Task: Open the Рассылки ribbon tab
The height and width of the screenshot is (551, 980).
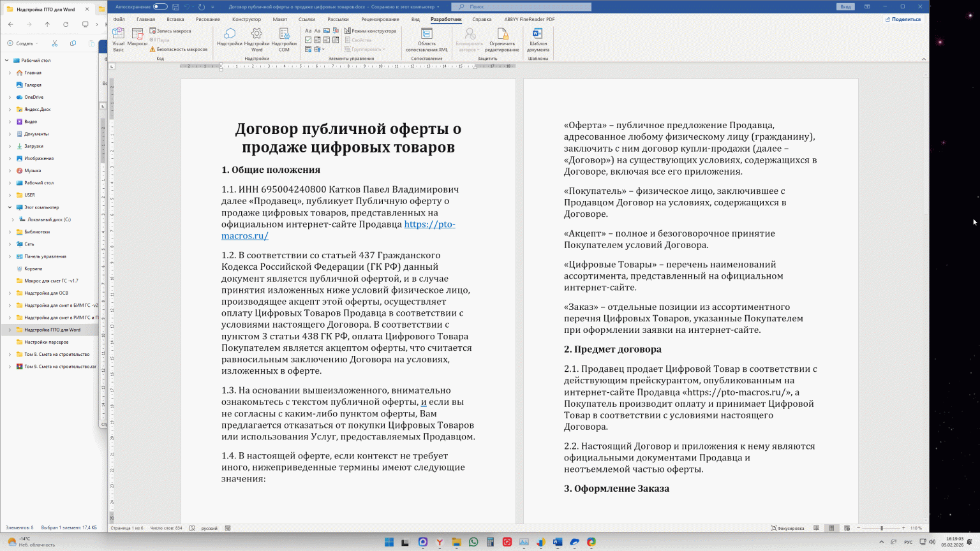Action: (338, 19)
